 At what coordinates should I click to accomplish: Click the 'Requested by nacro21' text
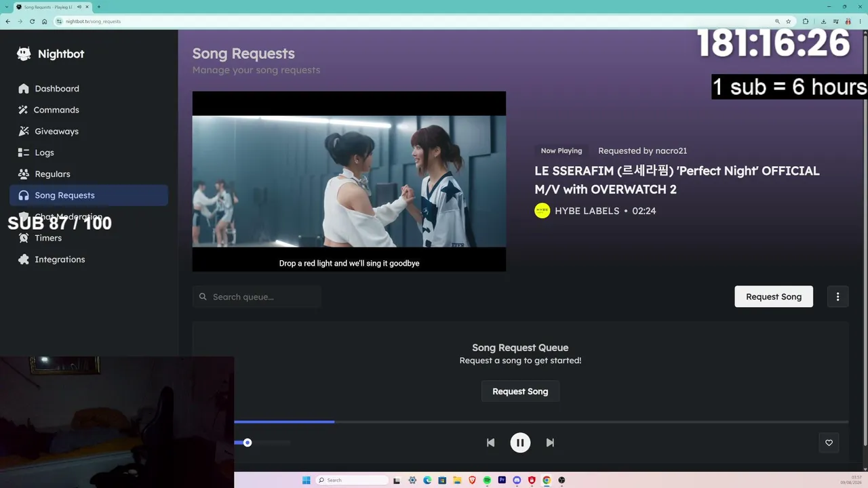click(x=642, y=150)
